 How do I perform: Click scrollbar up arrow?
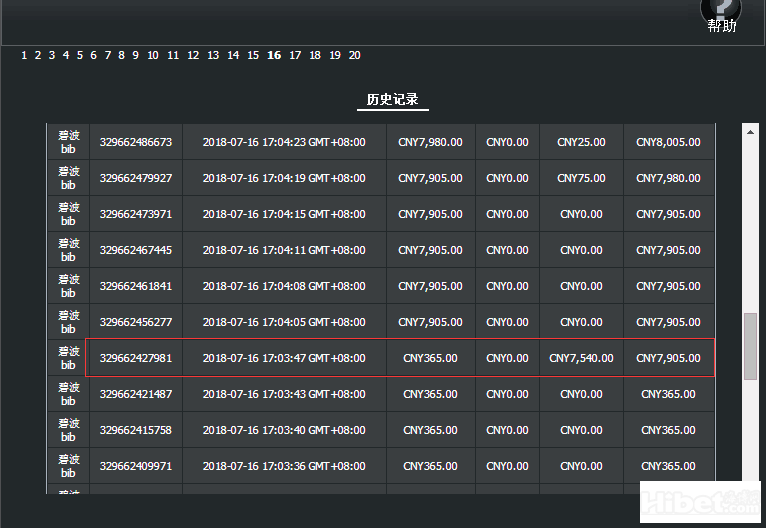750,131
